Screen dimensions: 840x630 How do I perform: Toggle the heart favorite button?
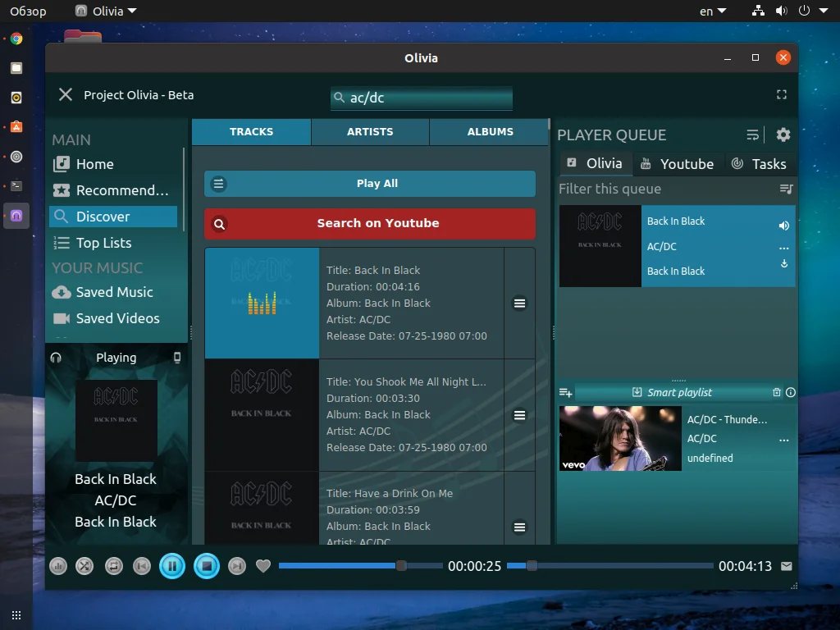click(263, 566)
